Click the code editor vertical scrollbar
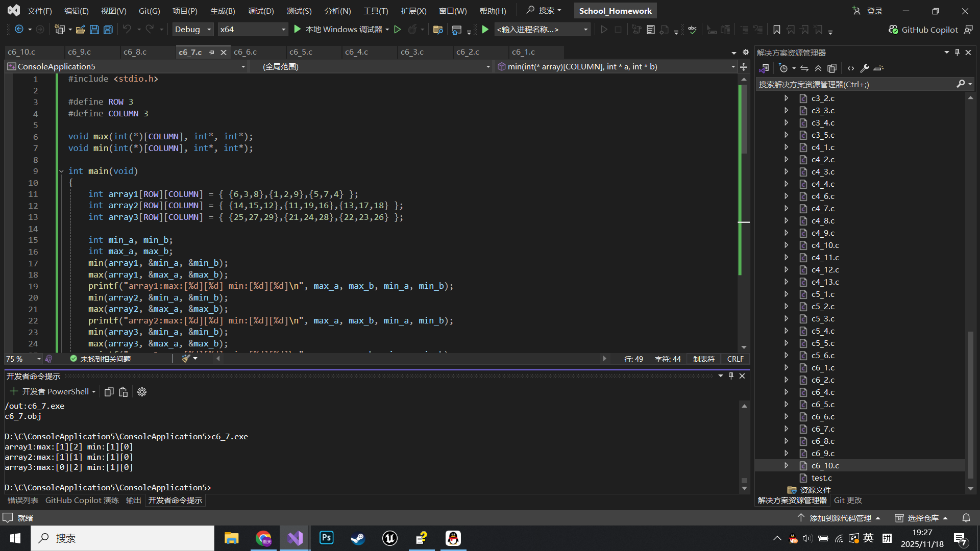980x551 pixels. [x=744, y=204]
